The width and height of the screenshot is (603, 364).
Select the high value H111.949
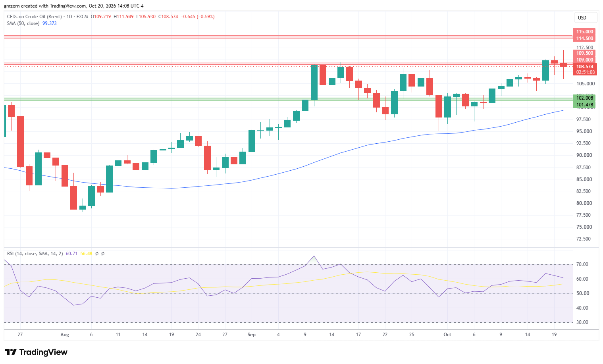coord(123,17)
